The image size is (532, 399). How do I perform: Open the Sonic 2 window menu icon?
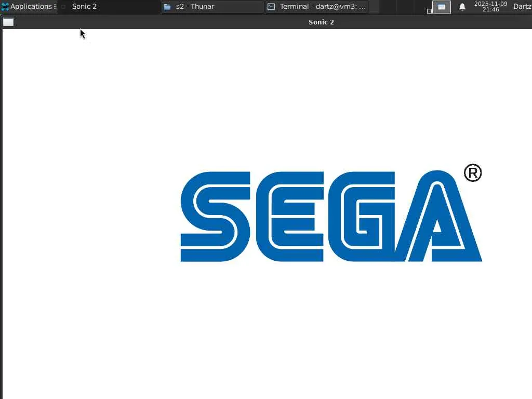[x=8, y=22]
